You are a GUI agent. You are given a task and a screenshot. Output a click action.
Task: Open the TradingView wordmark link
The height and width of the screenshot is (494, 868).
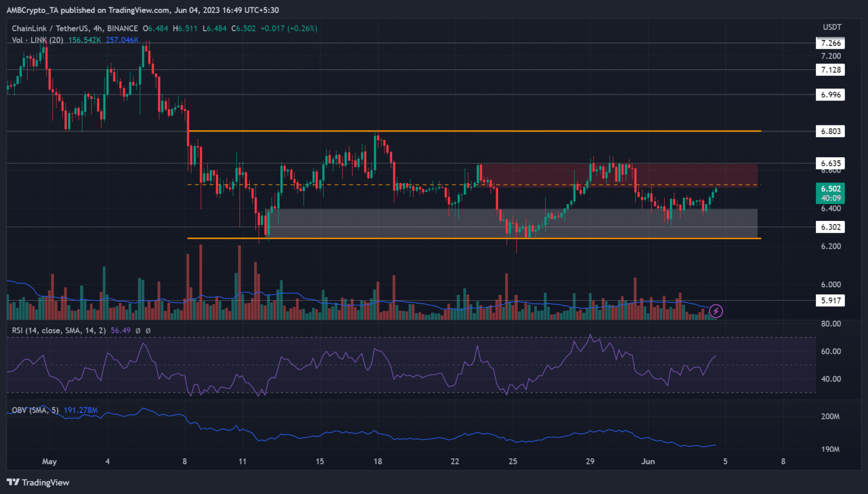45,482
